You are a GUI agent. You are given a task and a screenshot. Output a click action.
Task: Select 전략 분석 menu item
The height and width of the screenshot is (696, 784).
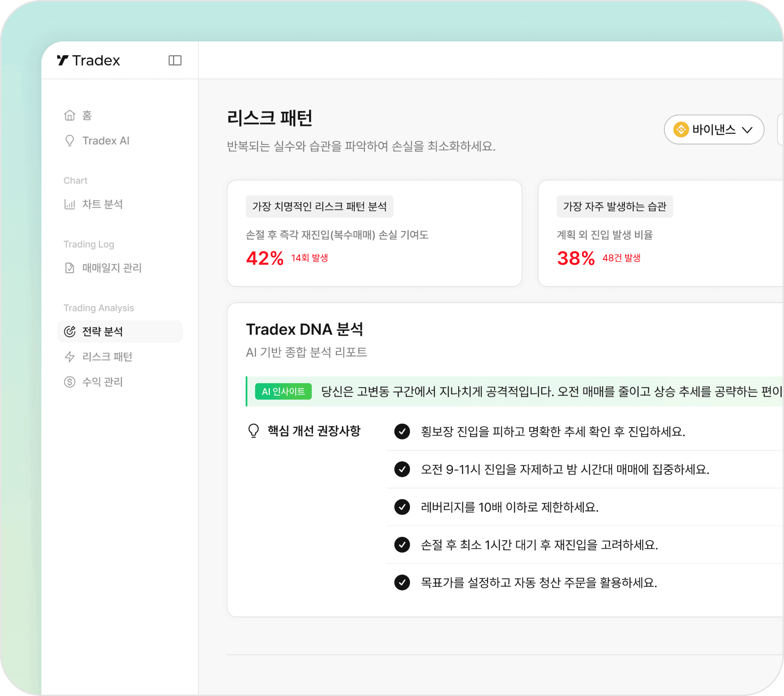(120, 331)
